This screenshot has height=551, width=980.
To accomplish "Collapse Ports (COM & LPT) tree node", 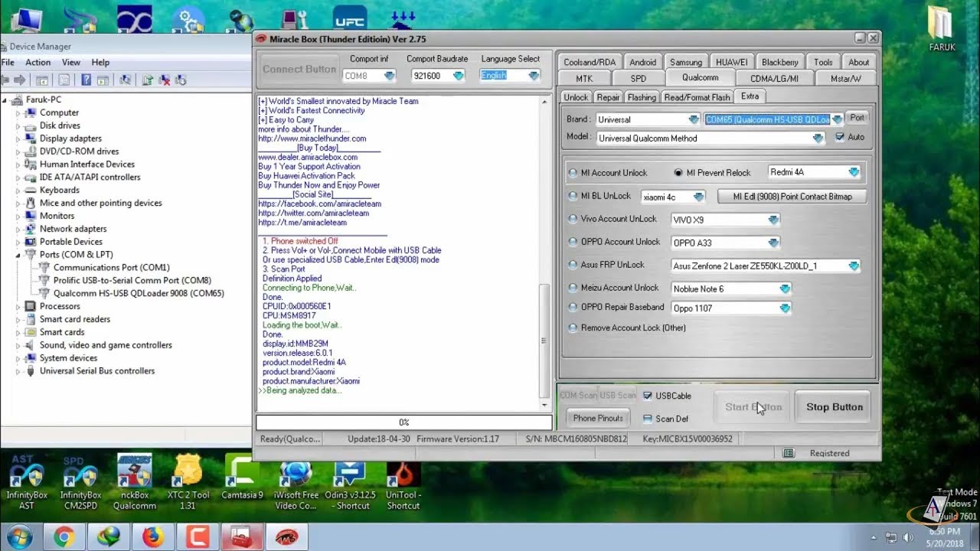I will pos(18,254).
